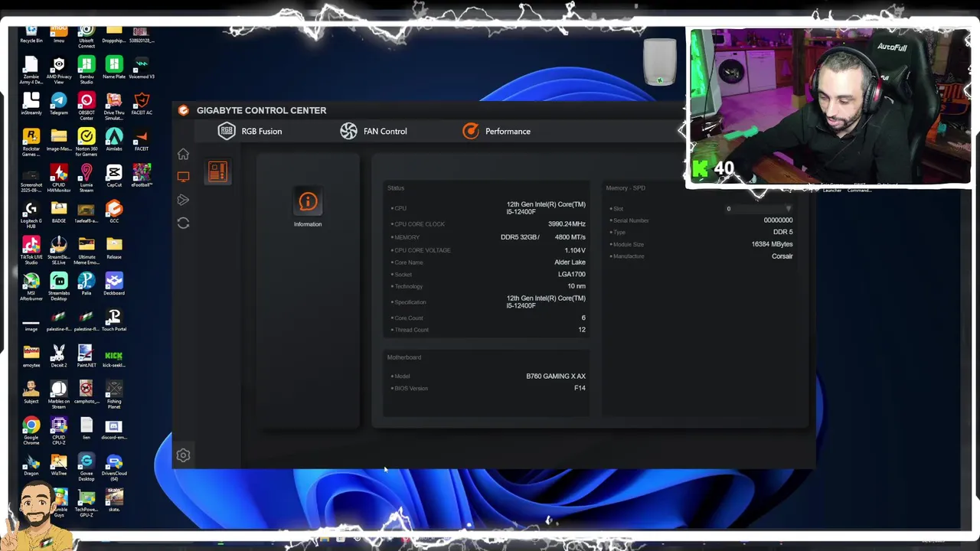Launch CPUID HWMonitor shortcut
This screenshot has width=980, height=551.
59,178
